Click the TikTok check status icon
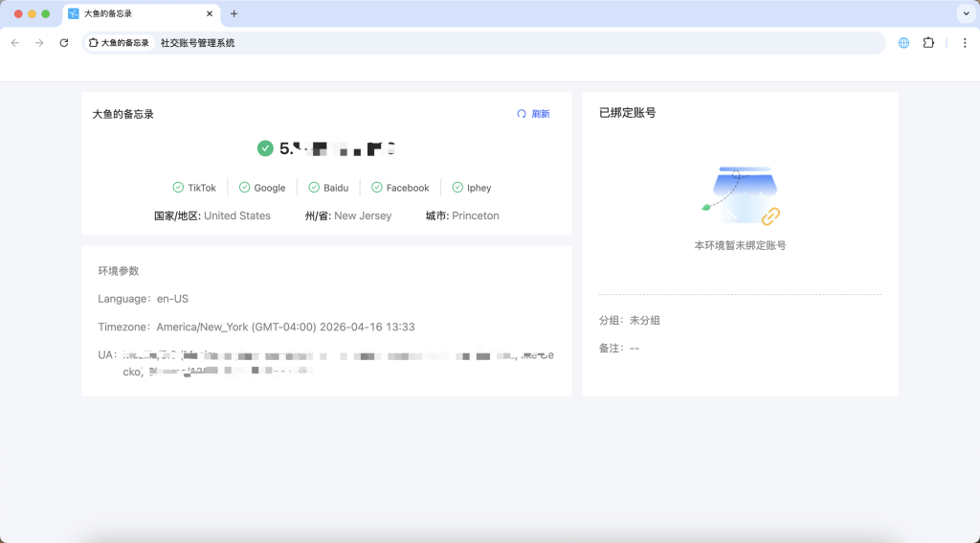The image size is (980, 543). pyautogui.click(x=178, y=188)
